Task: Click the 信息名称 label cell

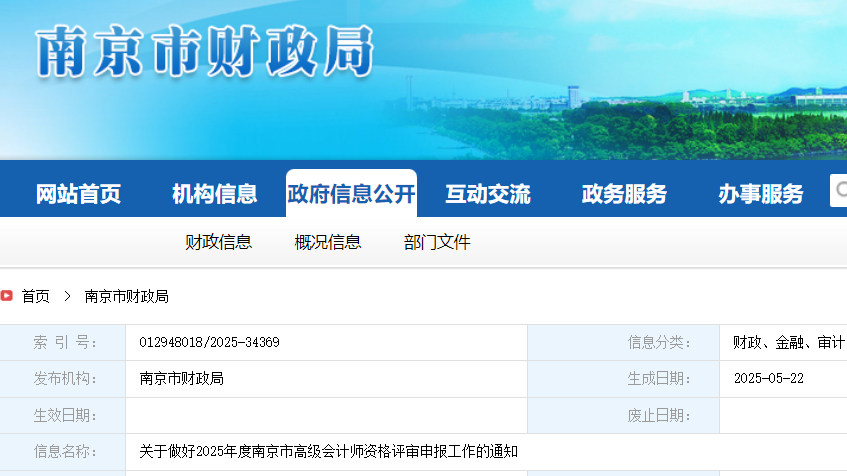Action: pyautogui.click(x=63, y=452)
